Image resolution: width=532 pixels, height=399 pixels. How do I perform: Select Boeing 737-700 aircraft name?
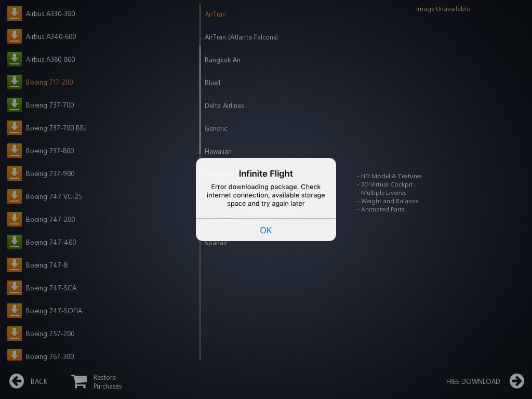pos(50,105)
